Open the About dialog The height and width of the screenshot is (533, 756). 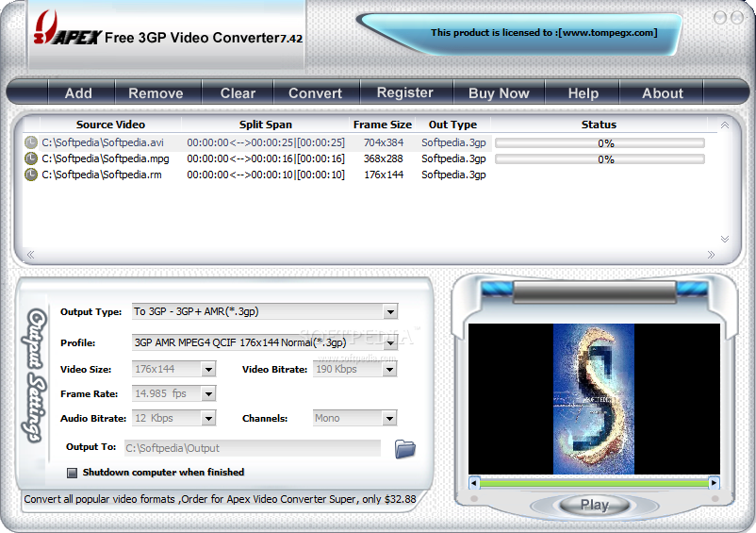[x=663, y=92]
